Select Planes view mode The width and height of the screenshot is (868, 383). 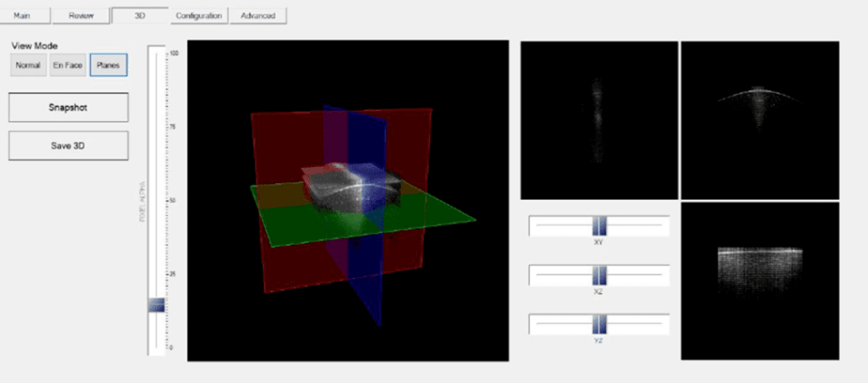[108, 65]
